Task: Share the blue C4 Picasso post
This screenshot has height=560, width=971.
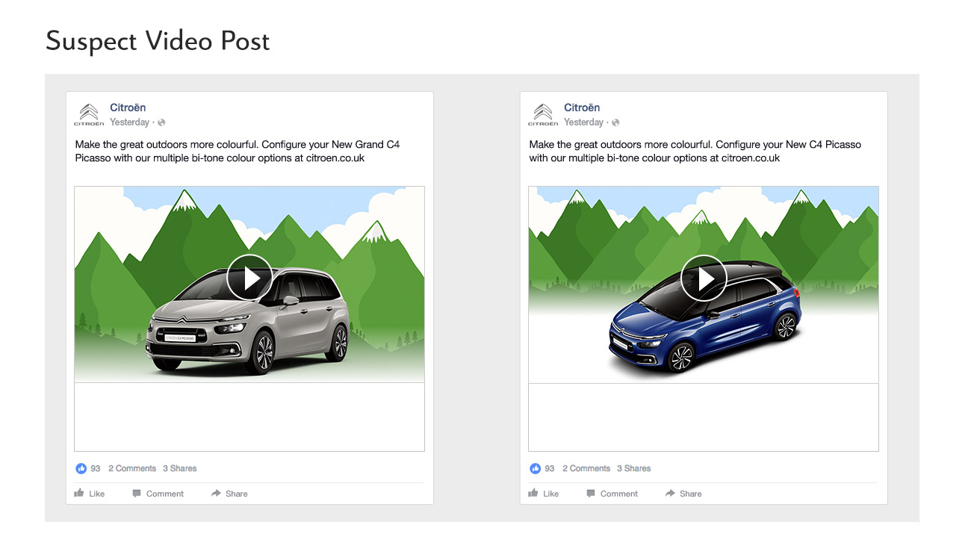Action: 683,494
